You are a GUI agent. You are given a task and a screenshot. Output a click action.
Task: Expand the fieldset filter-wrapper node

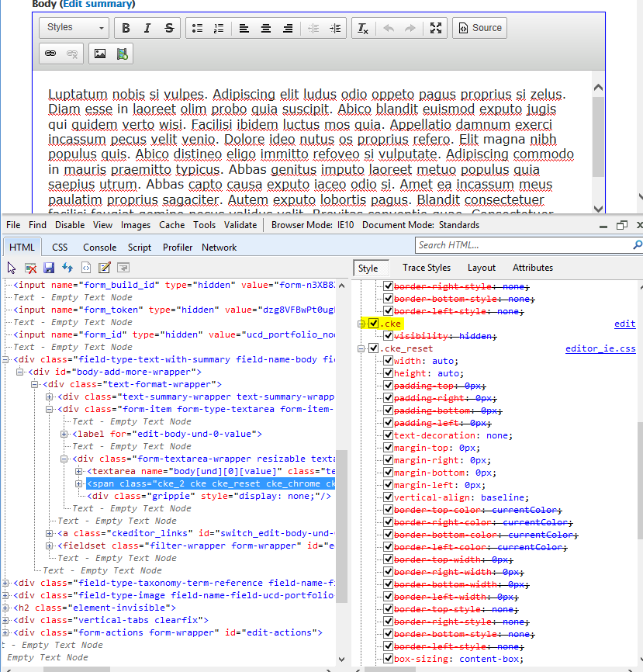pyautogui.click(x=50, y=546)
